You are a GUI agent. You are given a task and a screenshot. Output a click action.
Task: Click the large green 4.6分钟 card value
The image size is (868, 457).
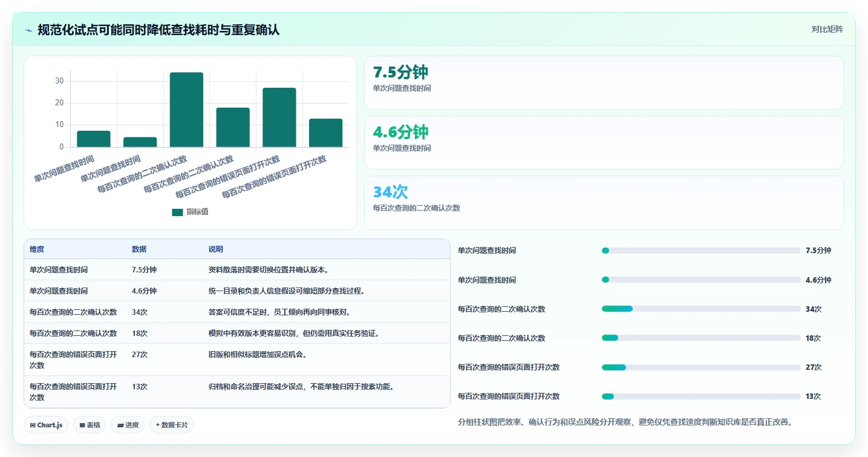[400, 132]
